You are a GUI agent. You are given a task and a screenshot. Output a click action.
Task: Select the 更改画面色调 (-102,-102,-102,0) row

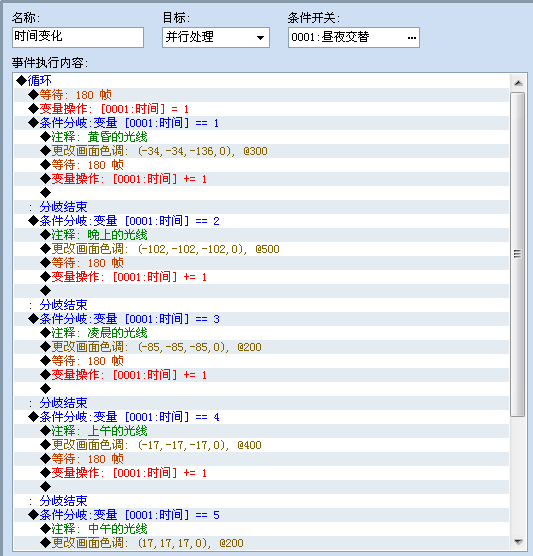261,249
